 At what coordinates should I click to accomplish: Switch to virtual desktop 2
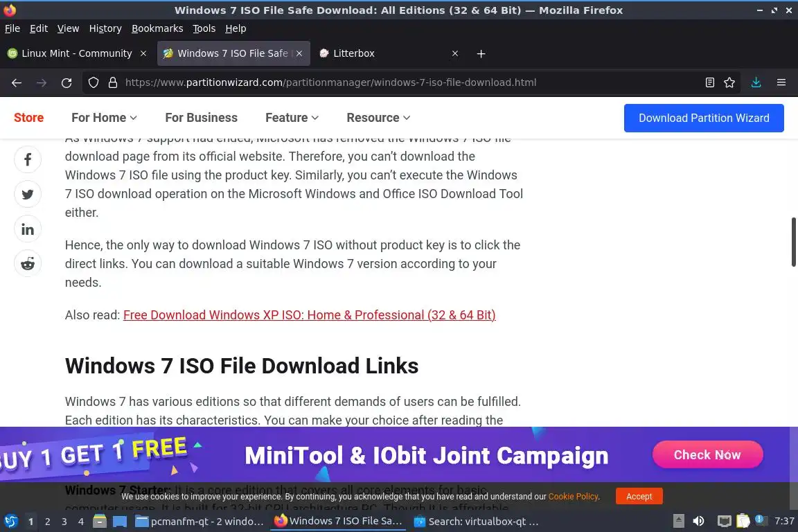pos(47,522)
